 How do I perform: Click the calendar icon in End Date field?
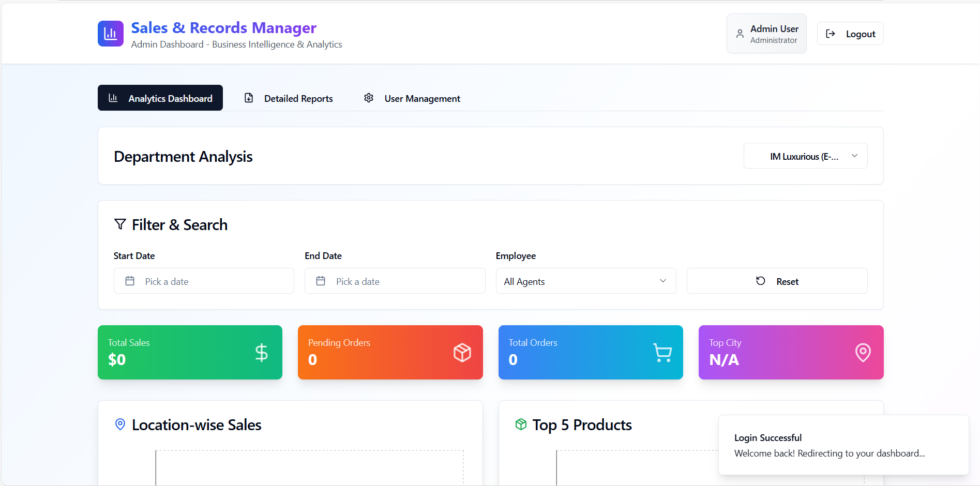coord(321,281)
